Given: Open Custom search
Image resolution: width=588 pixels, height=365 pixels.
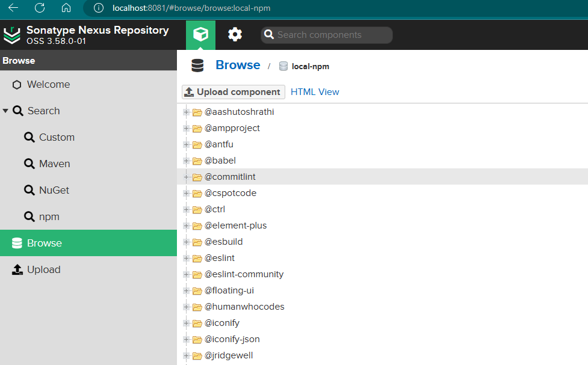Looking at the screenshot, I should click(x=88, y=137).
